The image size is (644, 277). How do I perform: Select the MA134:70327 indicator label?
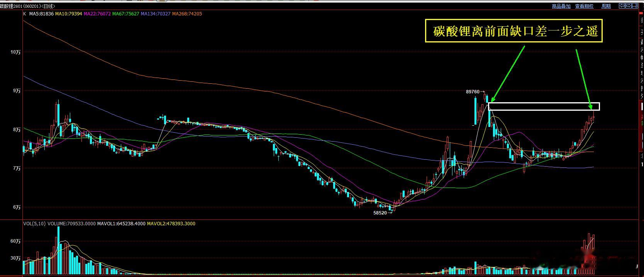(156, 14)
